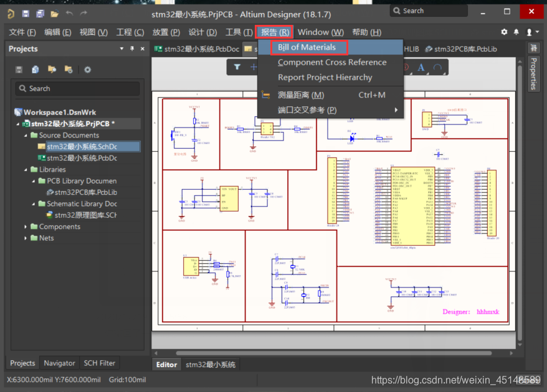The height and width of the screenshot is (392, 547).
Task: Click the Open folder icon in the title bar
Action: click(54, 13)
